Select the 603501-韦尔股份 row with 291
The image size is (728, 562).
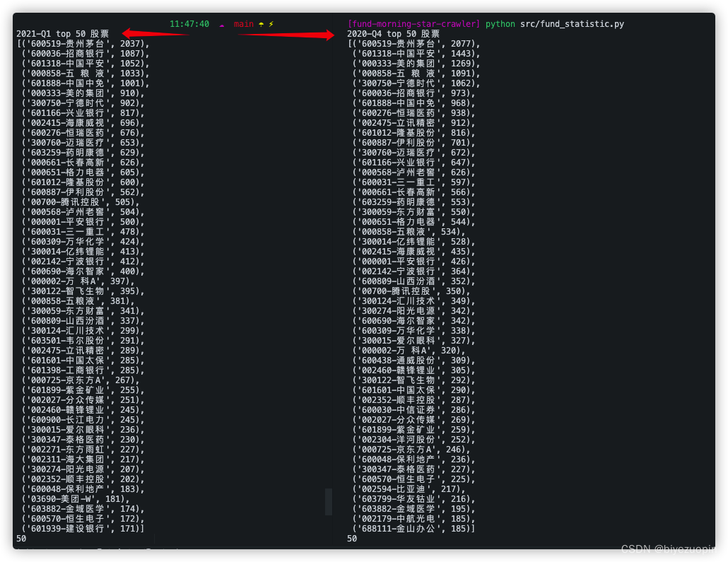(x=83, y=341)
